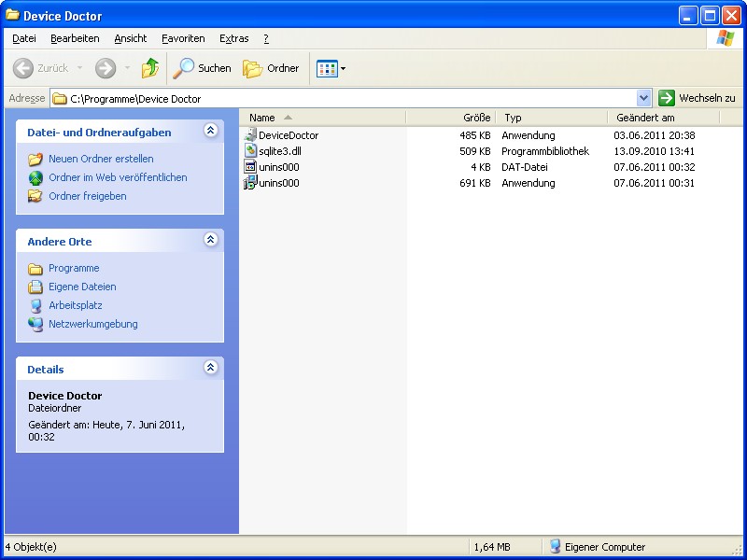Click the 691 KB size cell
Image resolution: width=747 pixels, height=560 pixels.
[x=475, y=183]
